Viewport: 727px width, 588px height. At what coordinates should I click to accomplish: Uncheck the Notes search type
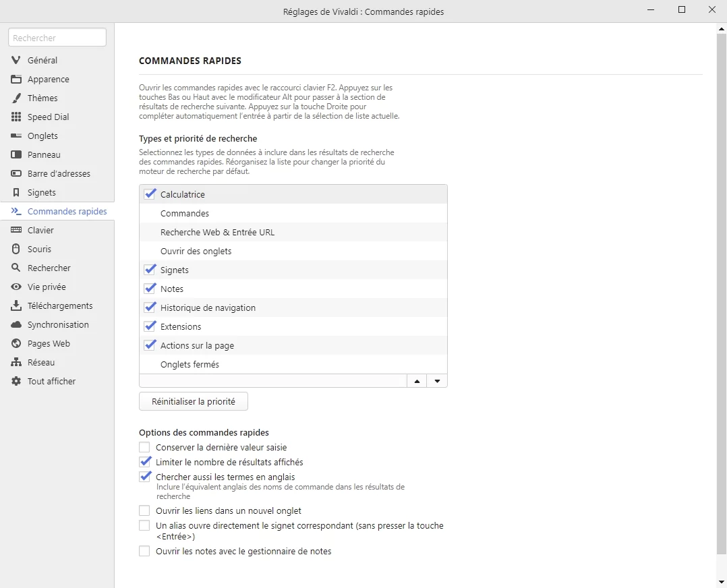[150, 289]
